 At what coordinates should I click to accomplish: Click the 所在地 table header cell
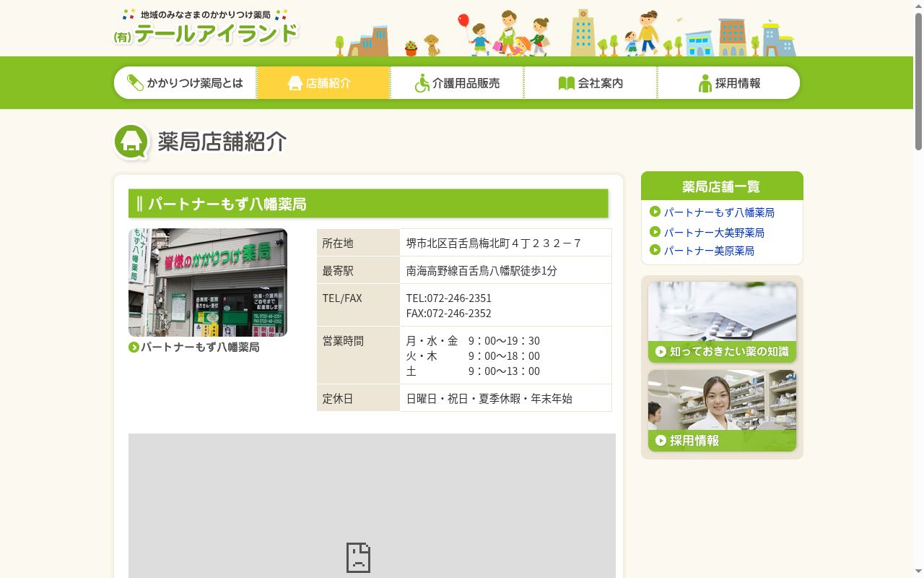pos(358,243)
